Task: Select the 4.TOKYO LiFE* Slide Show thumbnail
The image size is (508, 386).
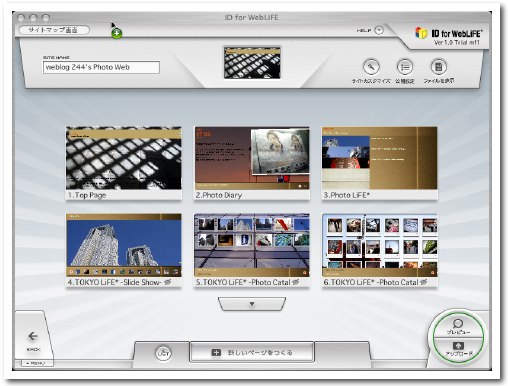Action: coord(124,250)
